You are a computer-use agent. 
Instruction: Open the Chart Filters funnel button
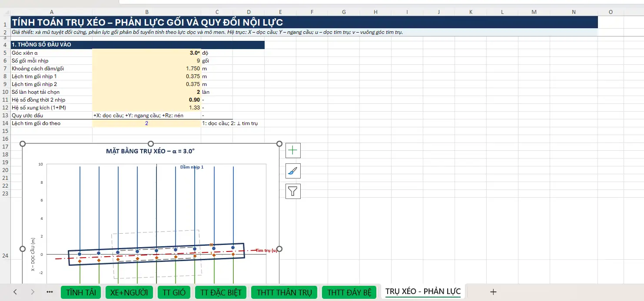point(293,191)
